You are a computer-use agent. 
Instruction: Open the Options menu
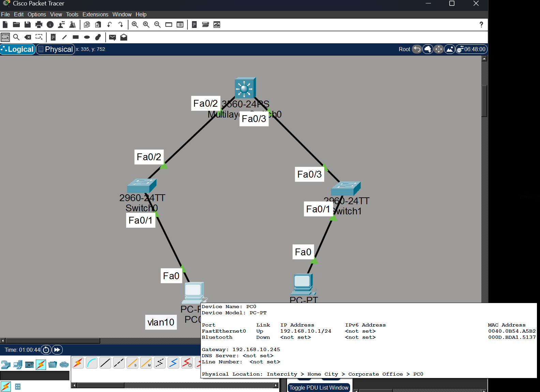[x=37, y=14]
